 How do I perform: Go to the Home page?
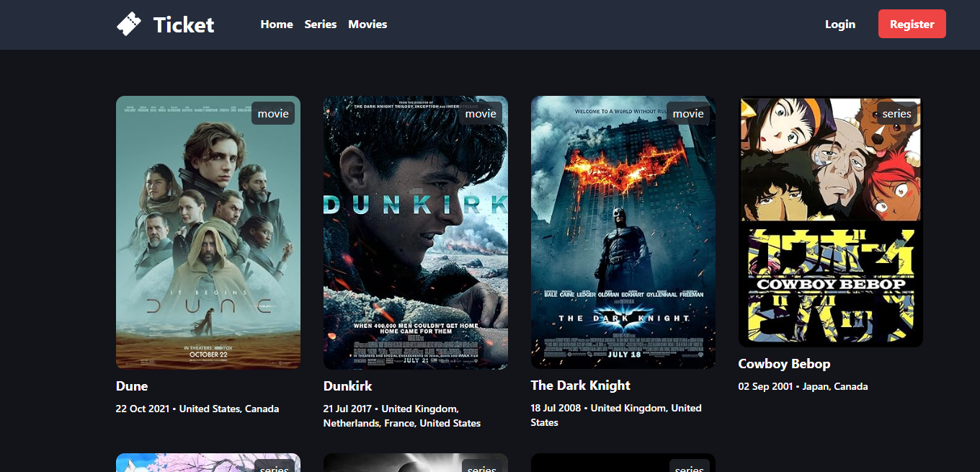click(x=277, y=25)
